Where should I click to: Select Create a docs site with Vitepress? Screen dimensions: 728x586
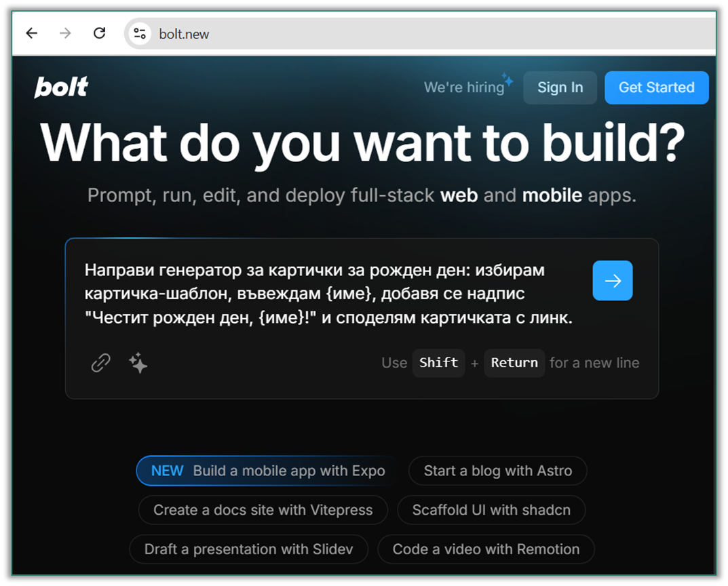(x=263, y=510)
